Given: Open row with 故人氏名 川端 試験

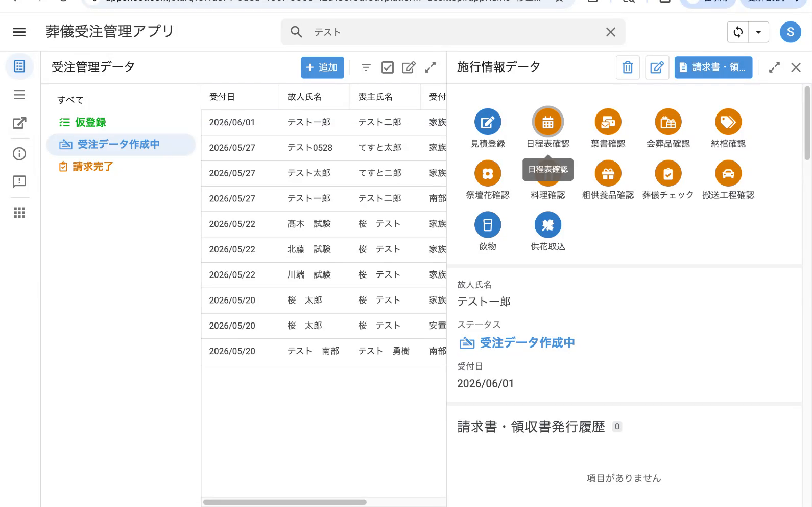Looking at the screenshot, I should [324, 275].
